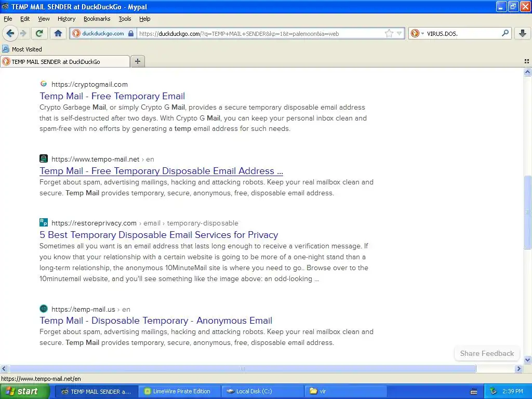Click the 2:39 PM taskbar clock
The width and height of the screenshot is (532, 399).
coord(512,391)
